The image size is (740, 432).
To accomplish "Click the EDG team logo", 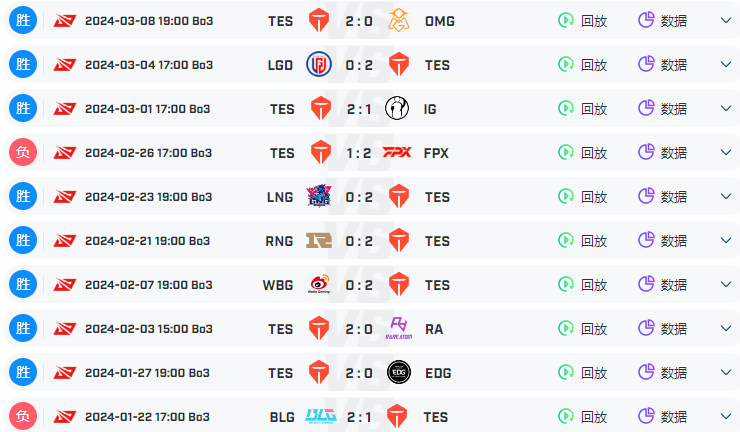I will pos(399,372).
